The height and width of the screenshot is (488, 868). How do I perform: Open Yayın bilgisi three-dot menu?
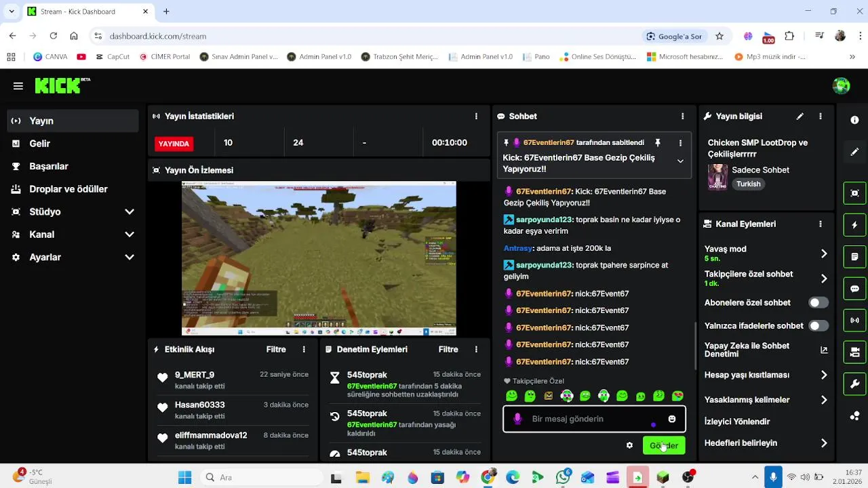821,117
